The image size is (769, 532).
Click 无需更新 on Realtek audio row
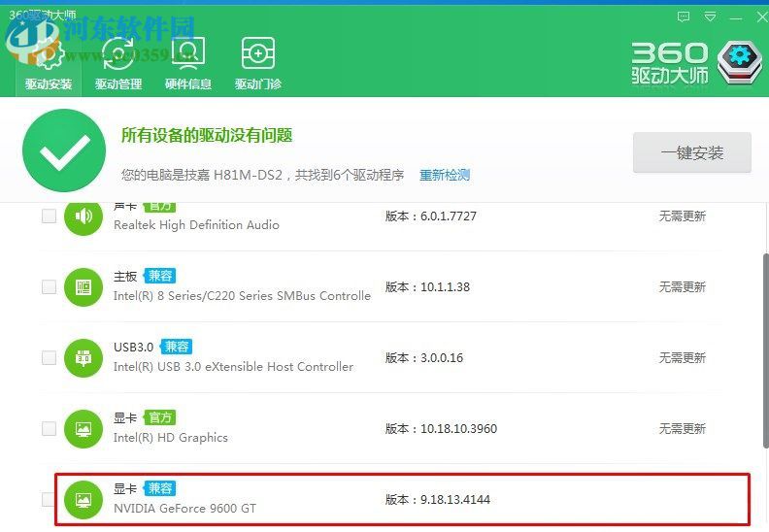click(x=683, y=216)
